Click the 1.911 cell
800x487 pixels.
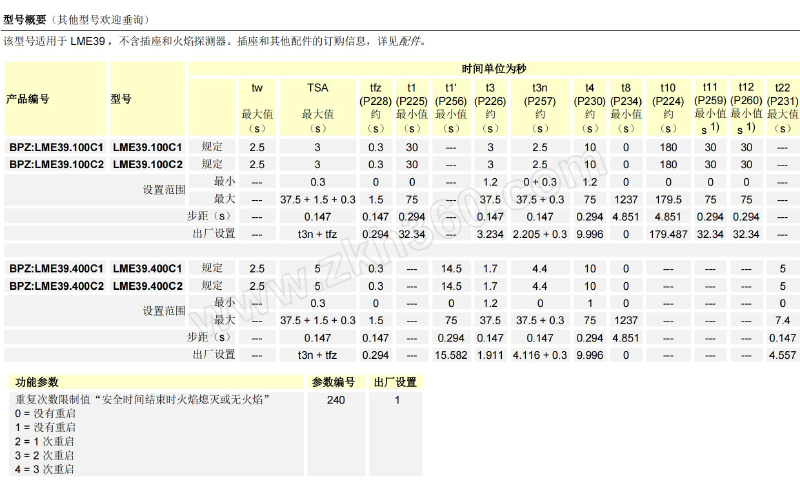click(x=490, y=355)
